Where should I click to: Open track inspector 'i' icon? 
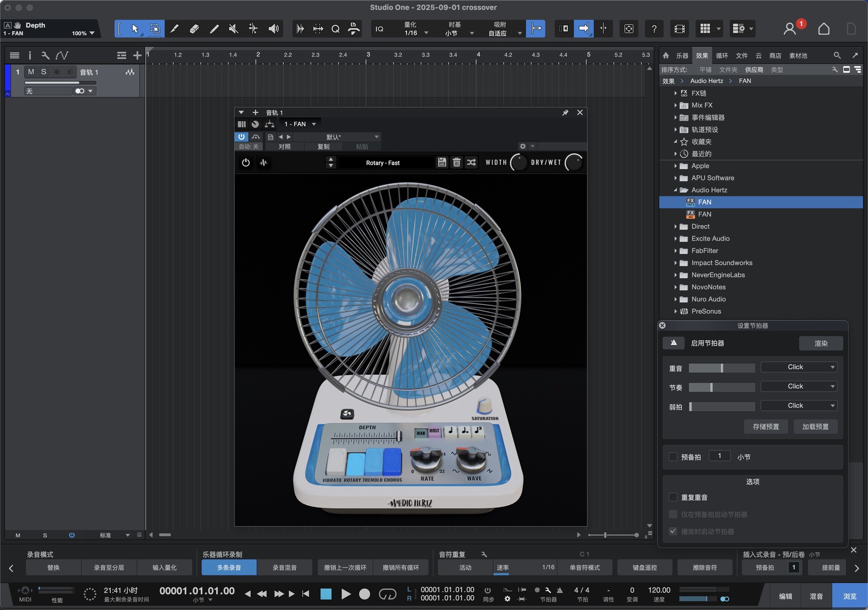[30, 55]
